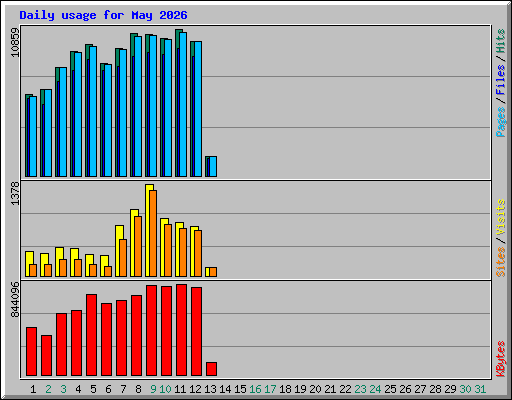The height and width of the screenshot is (400, 512).
Task: Click day 16 on the x-axis
Action: (x=255, y=389)
